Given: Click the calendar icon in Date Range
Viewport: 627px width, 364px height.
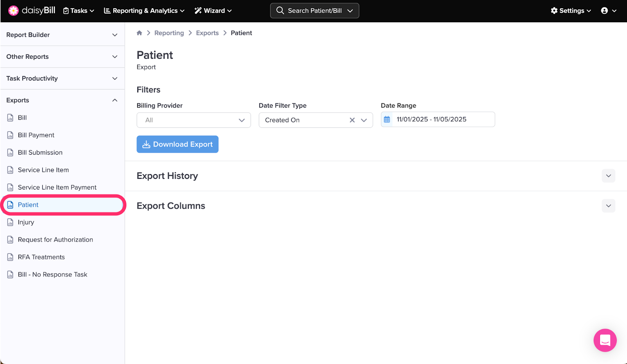Looking at the screenshot, I should 387,120.
